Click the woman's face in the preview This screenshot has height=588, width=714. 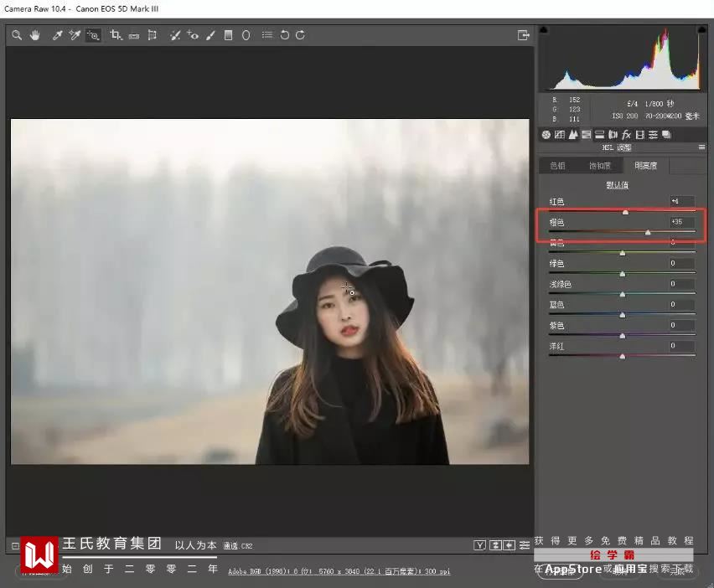tap(343, 312)
